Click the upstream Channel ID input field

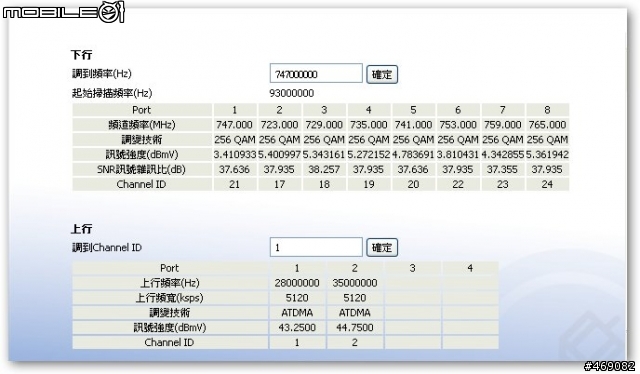(316, 247)
